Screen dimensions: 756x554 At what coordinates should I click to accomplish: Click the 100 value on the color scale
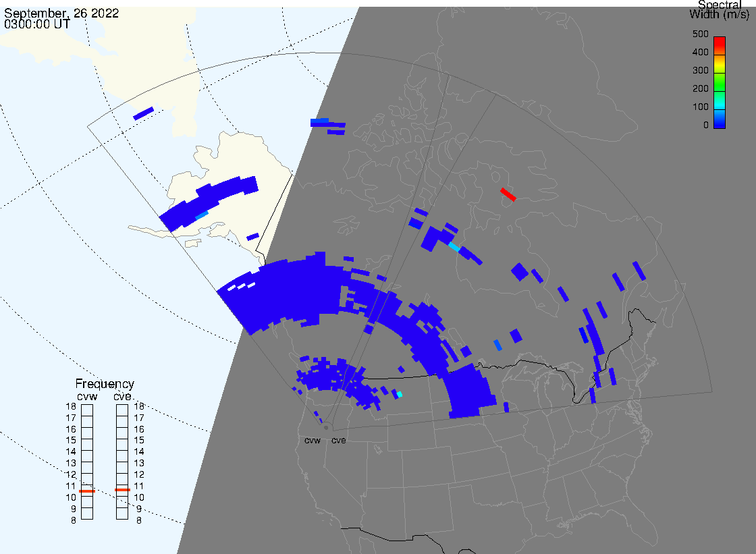(700, 107)
